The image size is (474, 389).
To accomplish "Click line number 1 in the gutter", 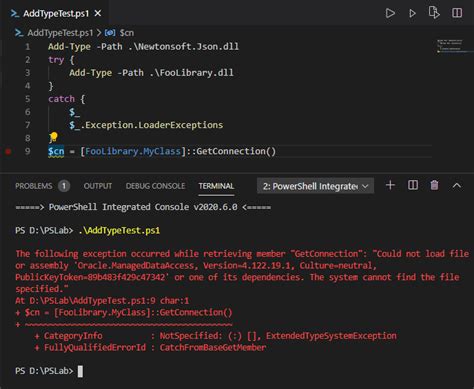I will 28,47.
